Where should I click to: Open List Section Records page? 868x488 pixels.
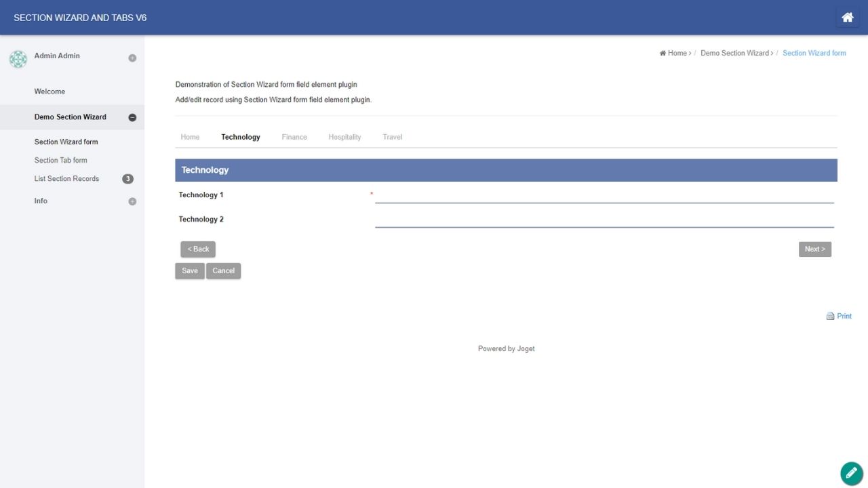click(66, 179)
